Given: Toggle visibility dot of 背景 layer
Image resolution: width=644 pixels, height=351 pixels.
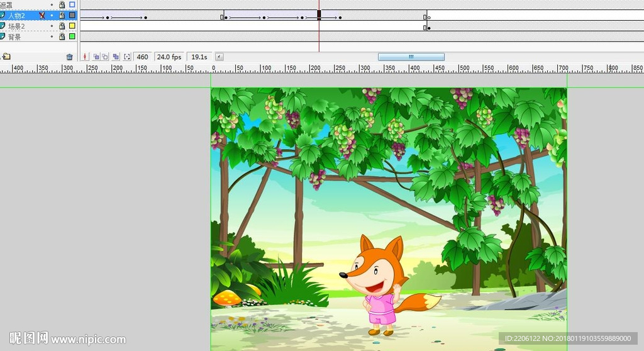Looking at the screenshot, I should click(x=52, y=36).
